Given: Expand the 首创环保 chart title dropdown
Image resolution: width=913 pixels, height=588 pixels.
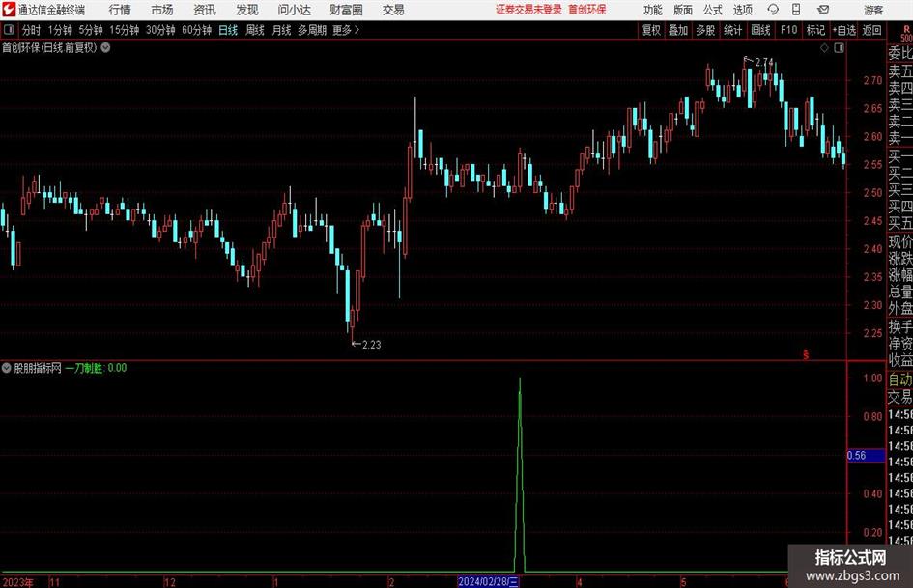Looking at the screenshot, I should (x=106, y=47).
